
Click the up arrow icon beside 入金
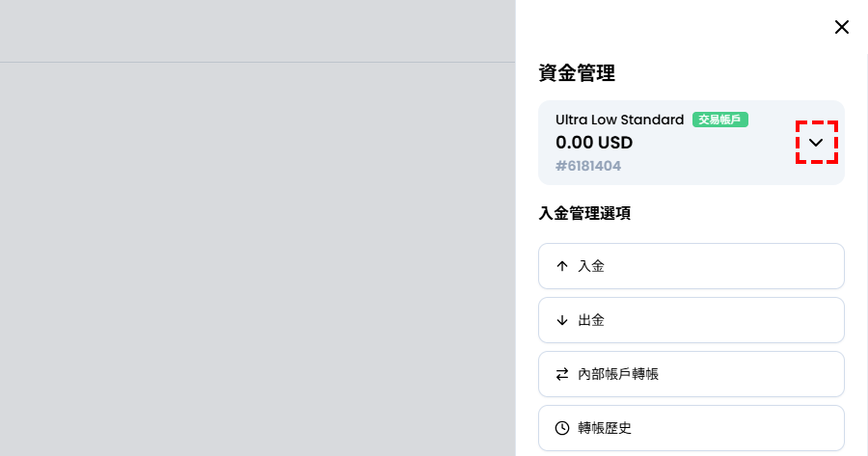tap(562, 266)
